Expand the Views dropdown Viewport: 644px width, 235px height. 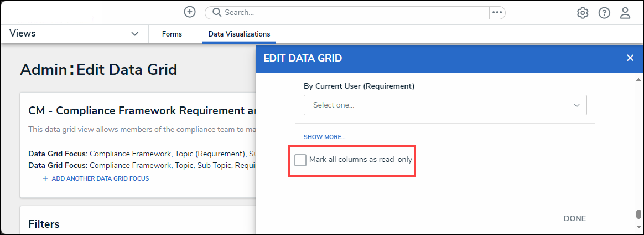[x=134, y=34]
